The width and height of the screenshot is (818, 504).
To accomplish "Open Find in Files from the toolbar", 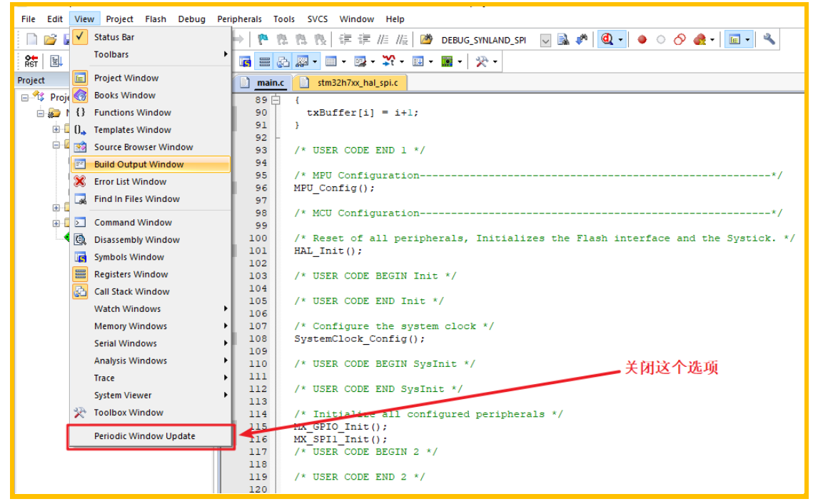I will point(426,39).
